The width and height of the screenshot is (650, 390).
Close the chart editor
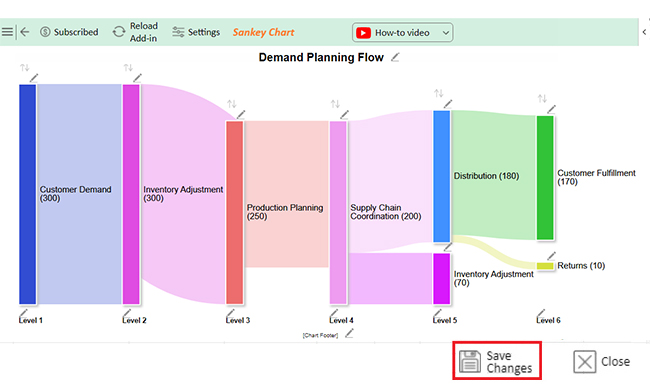pos(602,361)
